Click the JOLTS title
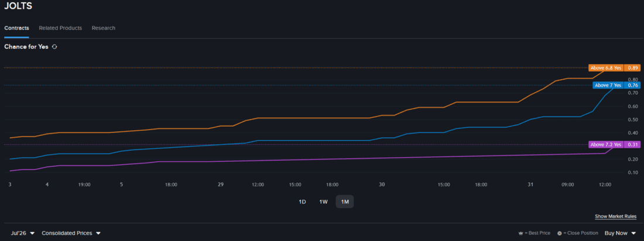The height and width of the screenshot is (241, 644). [18, 6]
